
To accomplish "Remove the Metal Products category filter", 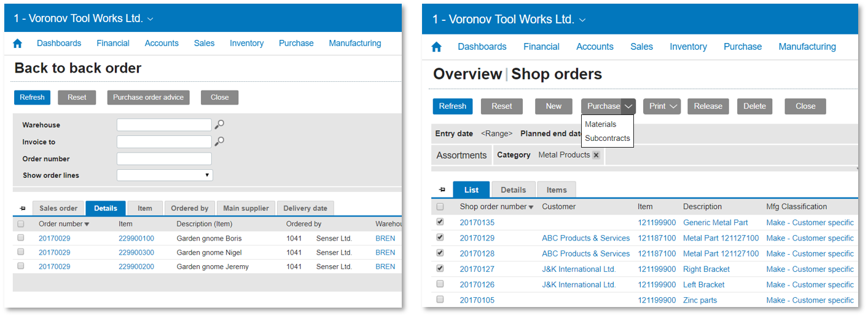I will click(x=596, y=155).
